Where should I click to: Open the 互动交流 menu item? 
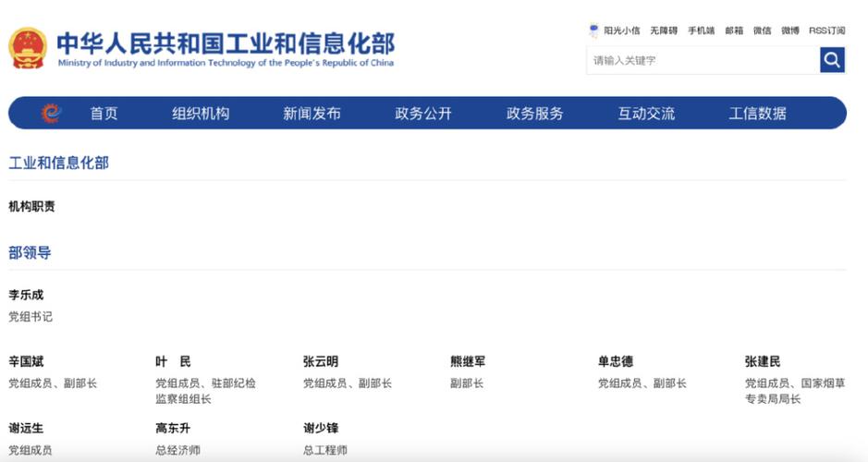click(646, 114)
